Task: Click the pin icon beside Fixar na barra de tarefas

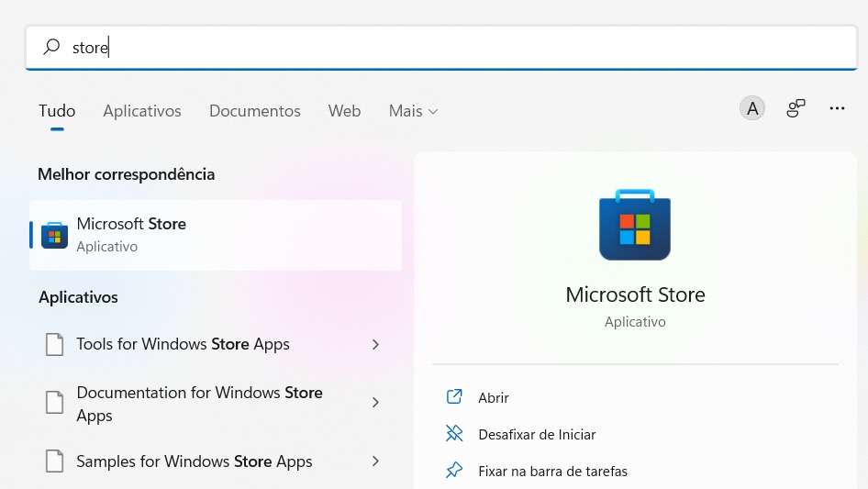Action: 454,470
